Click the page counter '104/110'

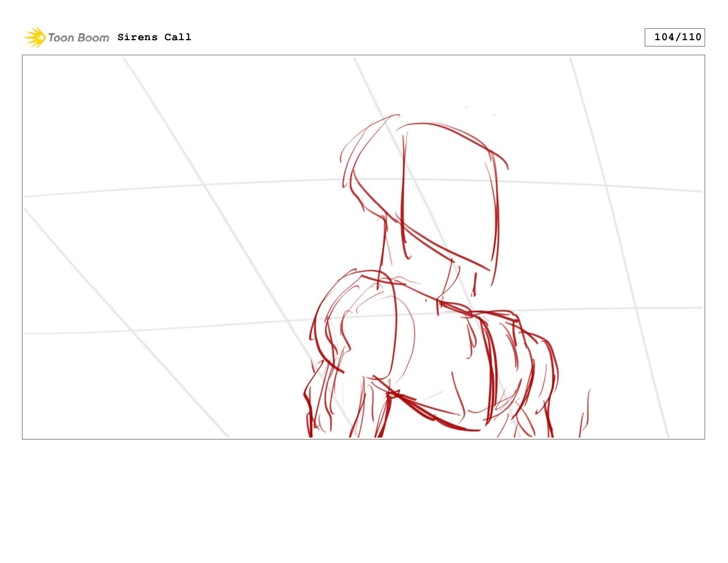pos(675,38)
